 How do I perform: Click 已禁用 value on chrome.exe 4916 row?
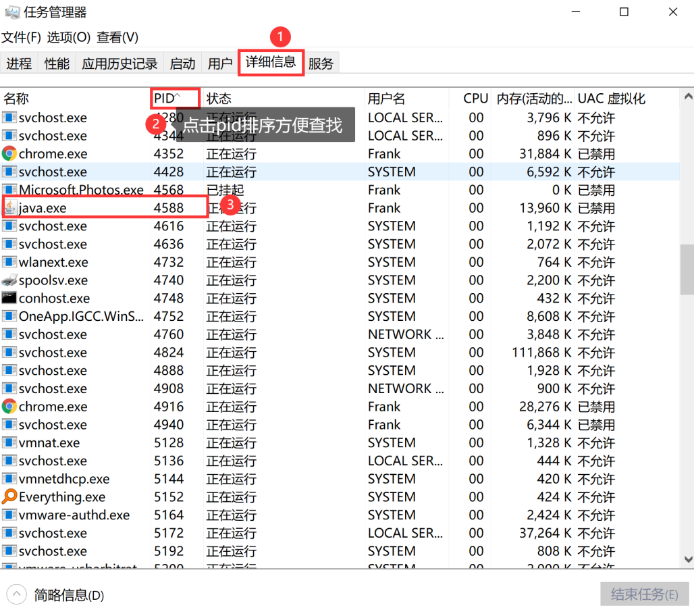[x=597, y=407]
